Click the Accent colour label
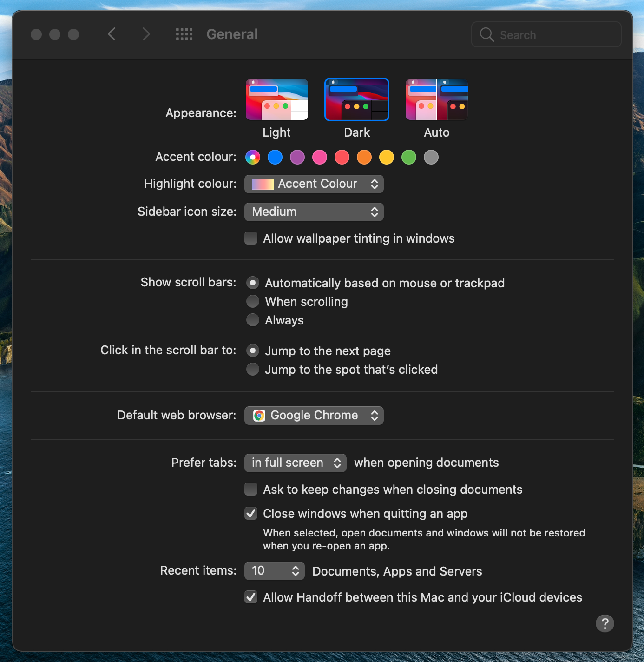 click(196, 157)
